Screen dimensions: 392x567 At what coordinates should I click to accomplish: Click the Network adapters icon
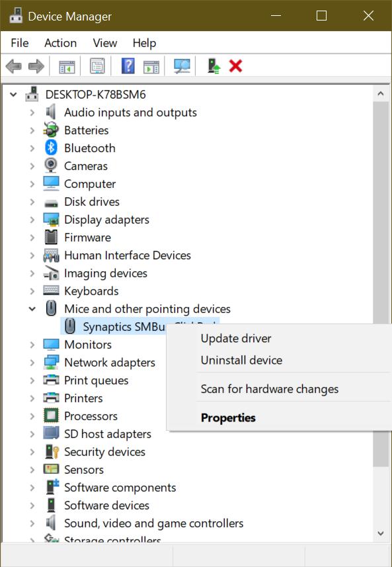click(x=51, y=363)
